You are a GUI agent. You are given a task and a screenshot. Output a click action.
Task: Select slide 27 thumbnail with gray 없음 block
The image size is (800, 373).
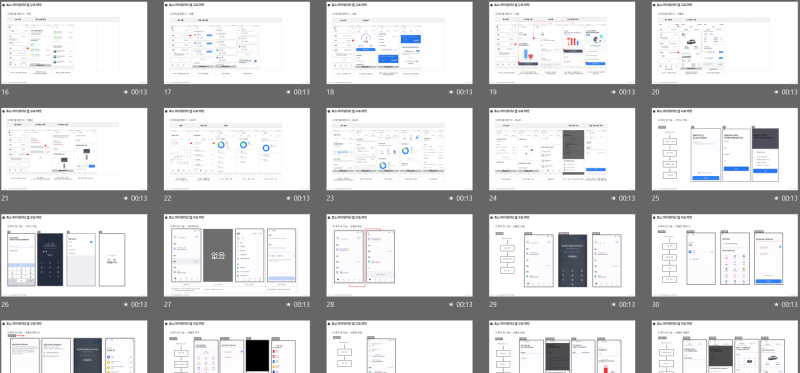pos(237,255)
